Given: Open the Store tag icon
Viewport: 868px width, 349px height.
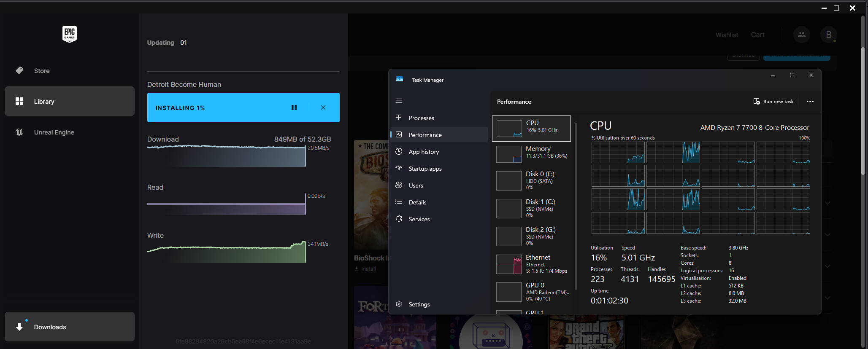Looking at the screenshot, I should pyautogui.click(x=19, y=70).
